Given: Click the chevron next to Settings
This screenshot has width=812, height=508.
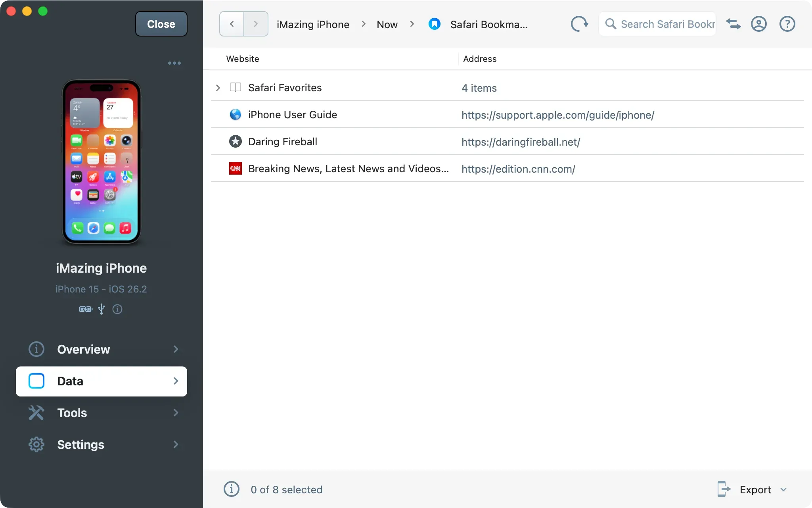Looking at the screenshot, I should [175, 444].
